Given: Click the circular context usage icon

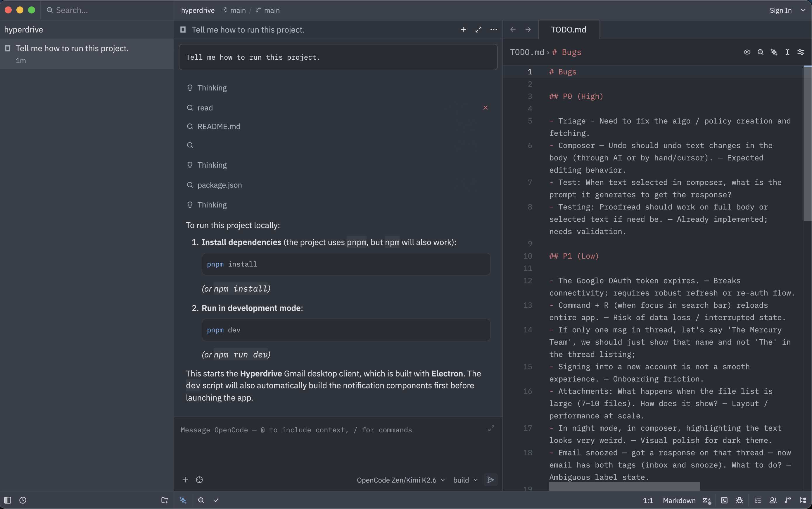Looking at the screenshot, I should click(x=199, y=480).
